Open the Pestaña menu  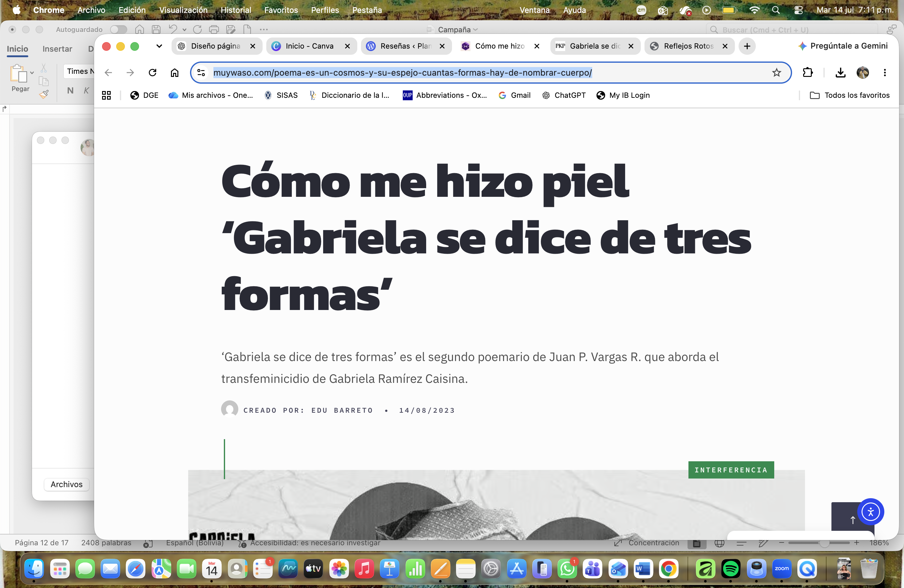coord(367,10)
